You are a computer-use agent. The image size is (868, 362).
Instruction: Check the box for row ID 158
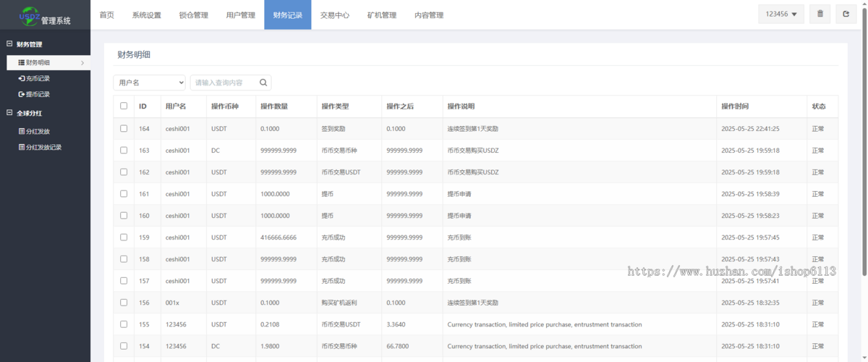tap(124, 258)
